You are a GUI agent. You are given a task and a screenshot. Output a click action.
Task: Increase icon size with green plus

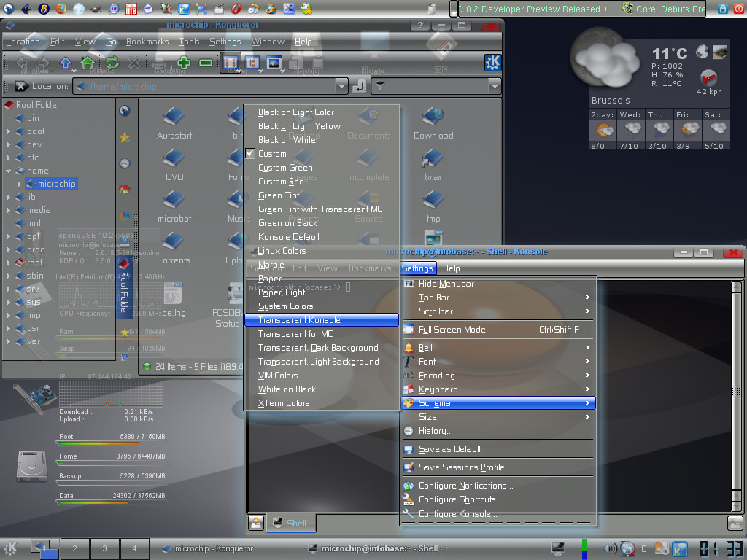[x=183, y=63]
